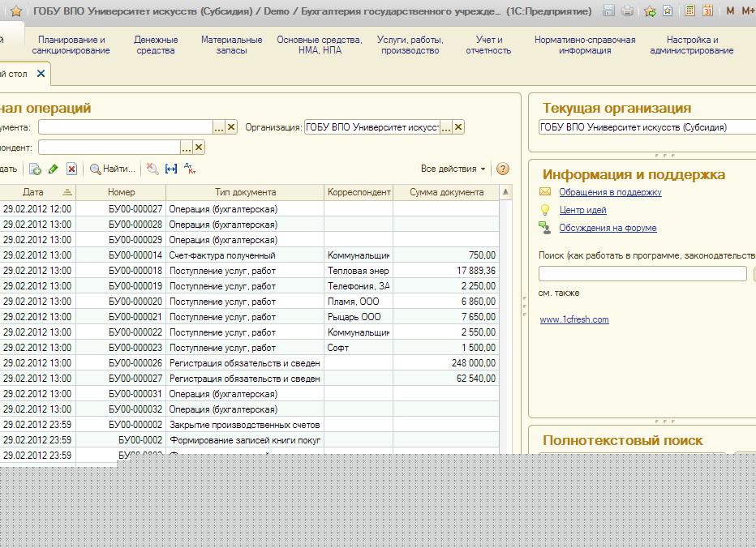Select the Рыцарь ООО correspondent cell
Image resolution: width=756 pixels, height=548 pixels.
coord(359,317)
